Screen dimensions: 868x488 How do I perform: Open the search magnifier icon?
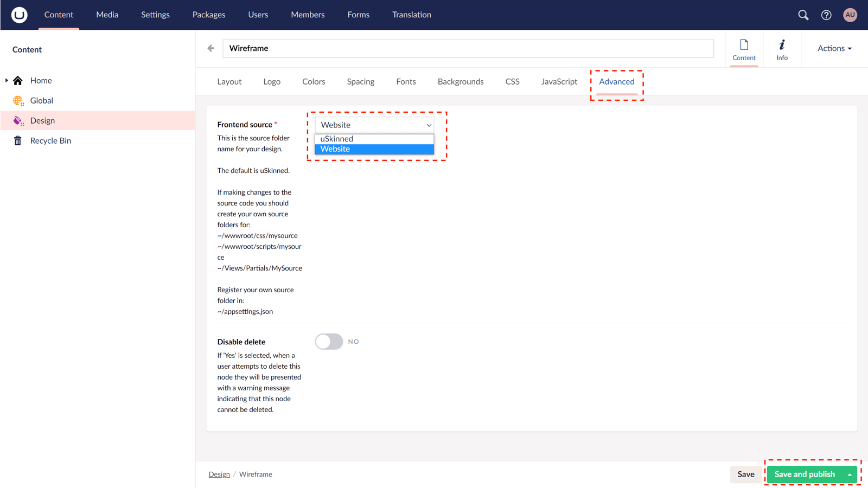click(x=803, y=15)
